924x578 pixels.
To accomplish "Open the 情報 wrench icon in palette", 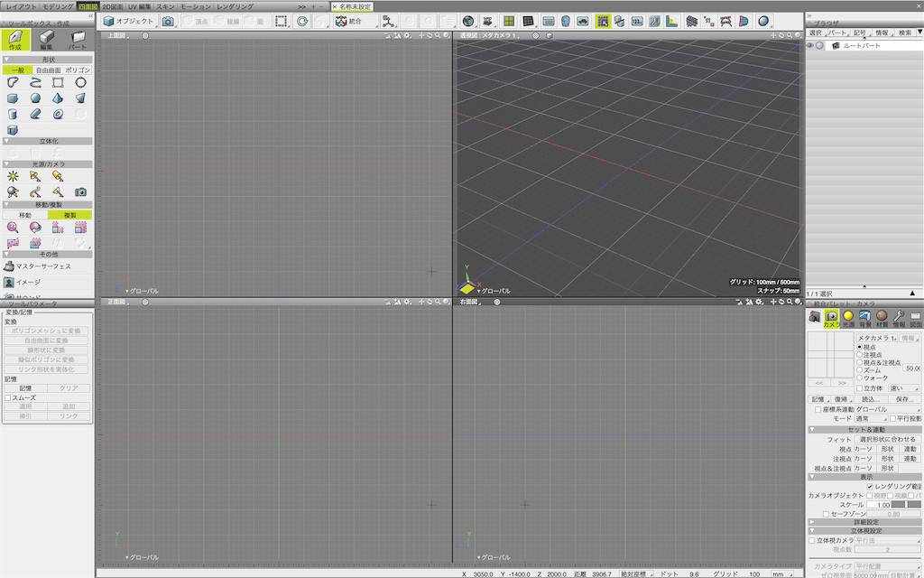I will coord(900,319).
